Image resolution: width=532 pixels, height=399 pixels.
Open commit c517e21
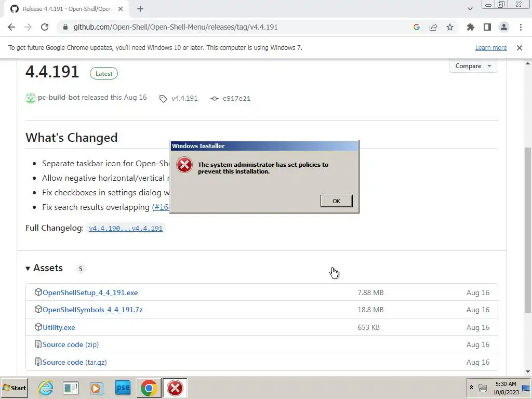pyautogui.click(x=236, y=98)
